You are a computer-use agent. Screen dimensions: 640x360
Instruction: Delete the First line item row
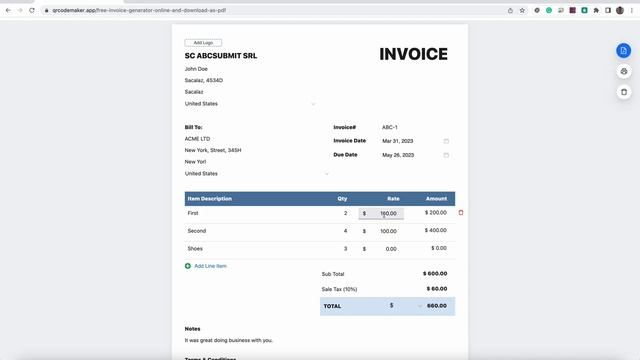tap(461, 213)
